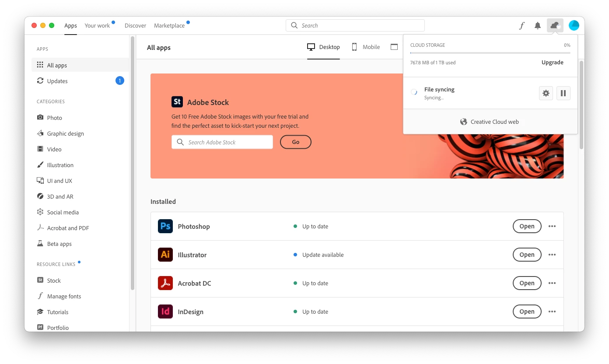609x364 pixels.
Task: Pause file syncing
Action: click(x=563, y=93)
